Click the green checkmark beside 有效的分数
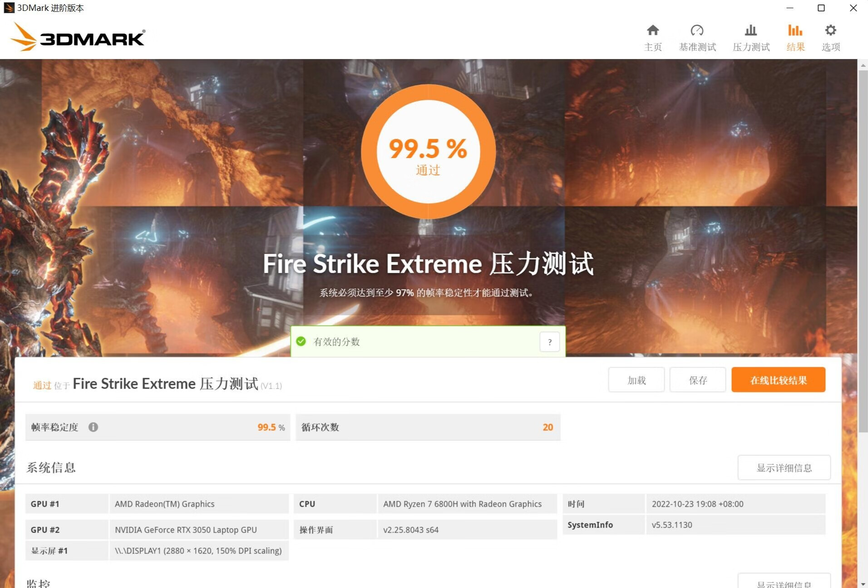 click(301, 341)
